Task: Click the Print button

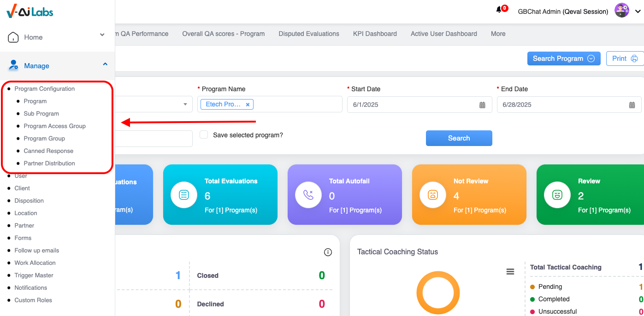Action: (x=625, y=59)
